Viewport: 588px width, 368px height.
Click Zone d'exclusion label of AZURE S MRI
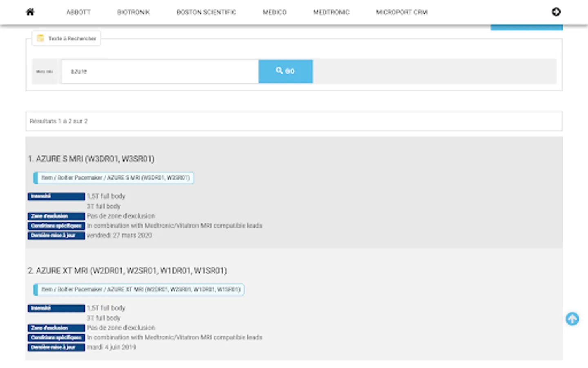56,216
